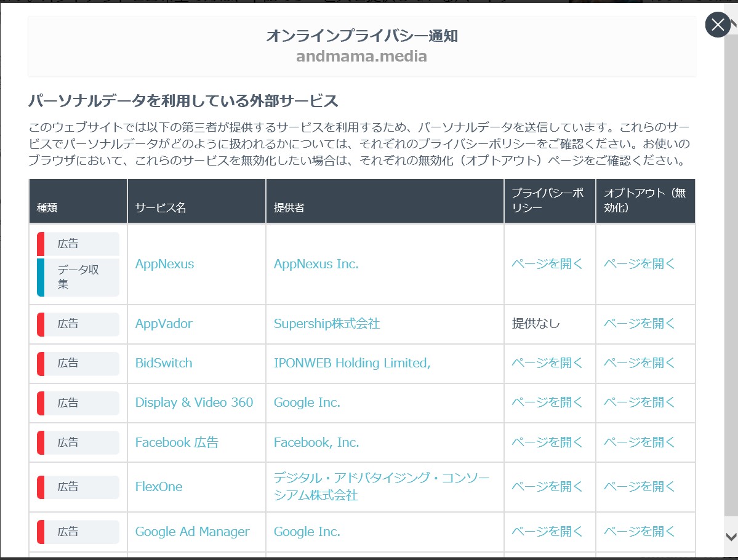Open the BidSwitch service link
Viewport: 738px width, 560px height.
pos(164,363)
